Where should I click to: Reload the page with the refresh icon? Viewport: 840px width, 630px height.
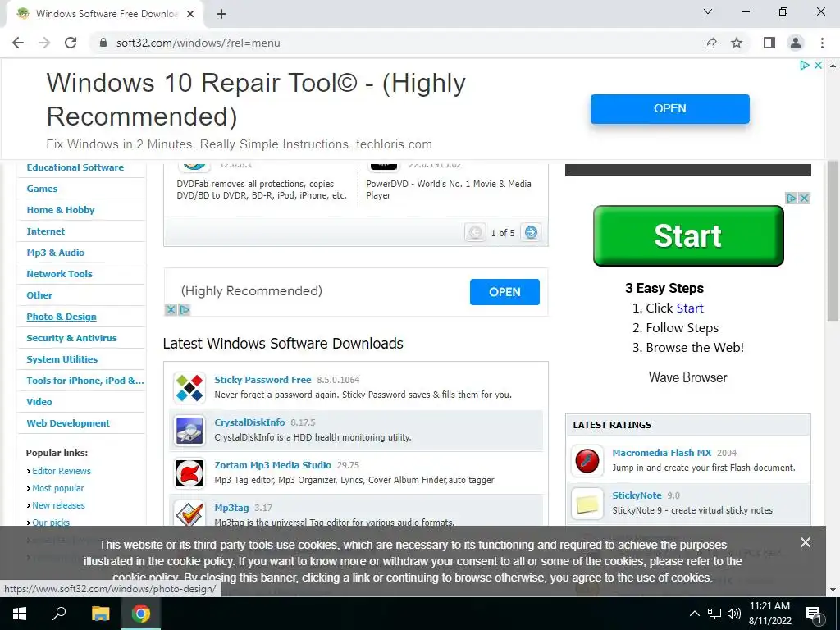tap(71, 43)
